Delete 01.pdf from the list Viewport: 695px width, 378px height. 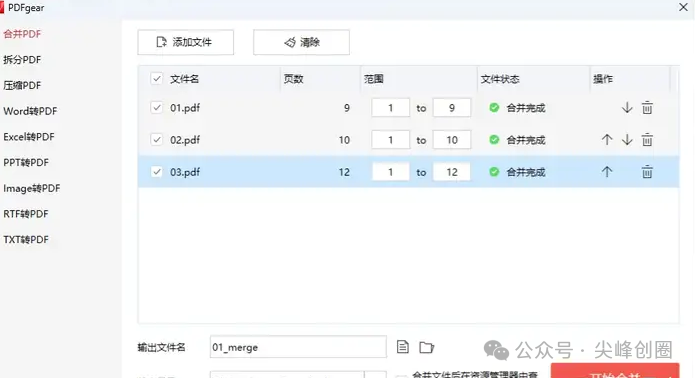coord(647,108)
